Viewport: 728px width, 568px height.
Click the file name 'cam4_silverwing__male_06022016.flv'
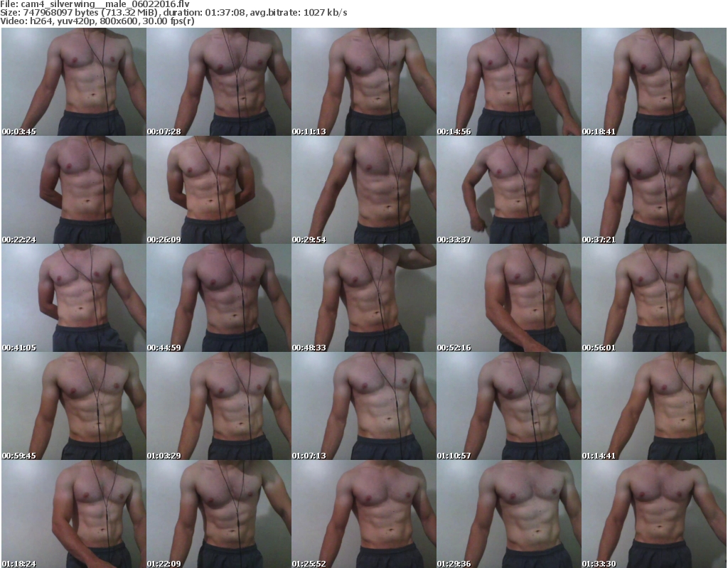[105, 4]
